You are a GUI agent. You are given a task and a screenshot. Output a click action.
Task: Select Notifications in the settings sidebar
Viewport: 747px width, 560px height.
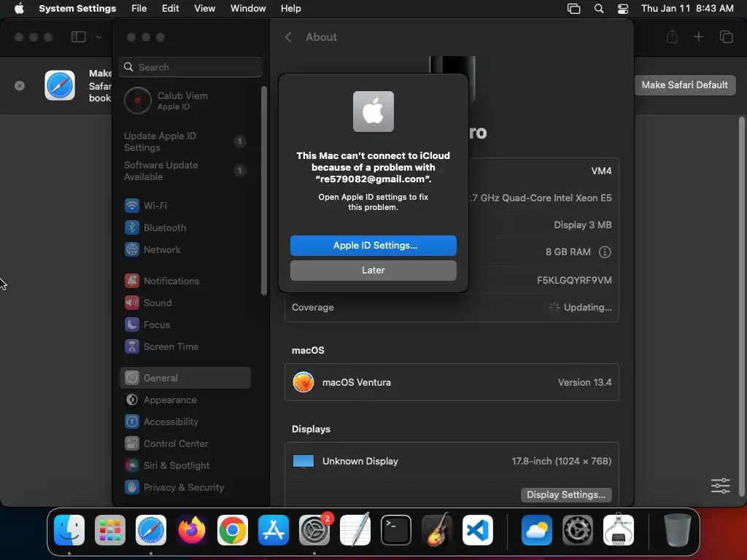[x=186, y=281]
